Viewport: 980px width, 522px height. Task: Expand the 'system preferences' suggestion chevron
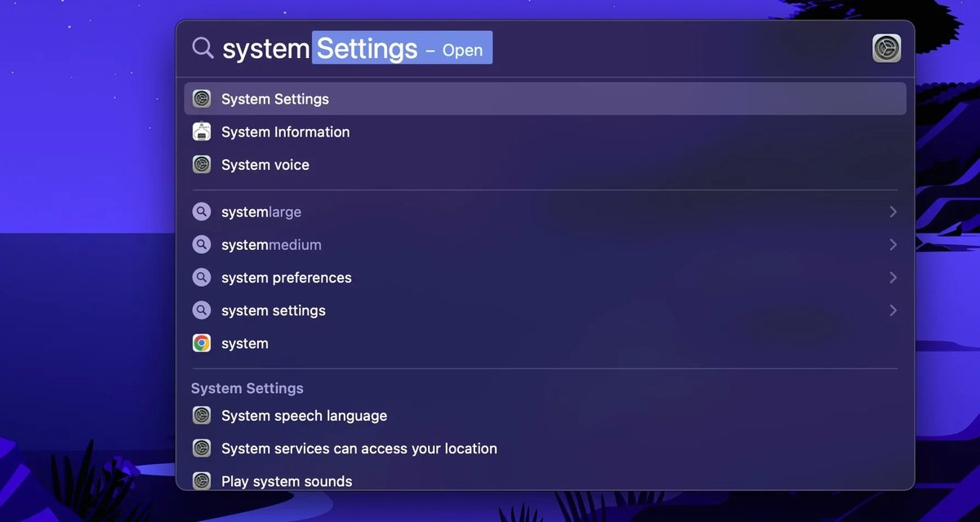pos(893,277)
